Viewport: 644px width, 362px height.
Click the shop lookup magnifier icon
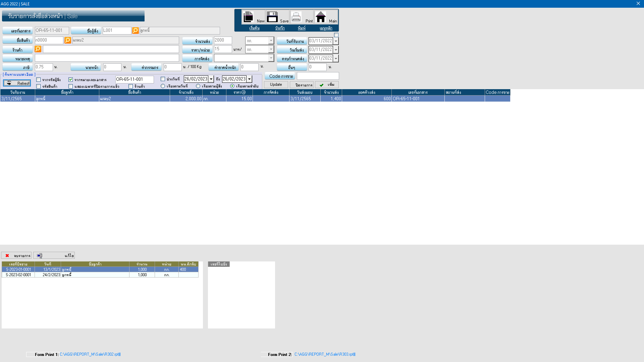[x=38, y=49]
